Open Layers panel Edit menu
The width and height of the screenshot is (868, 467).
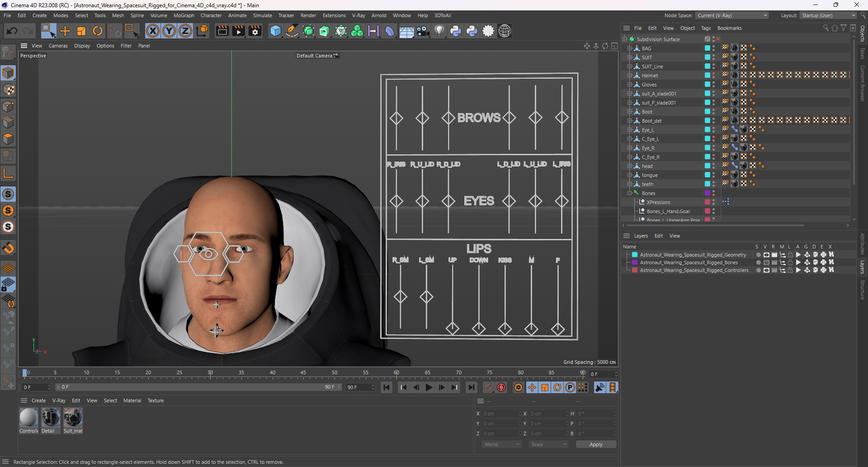pyautogui.click(x=659, y=236)
